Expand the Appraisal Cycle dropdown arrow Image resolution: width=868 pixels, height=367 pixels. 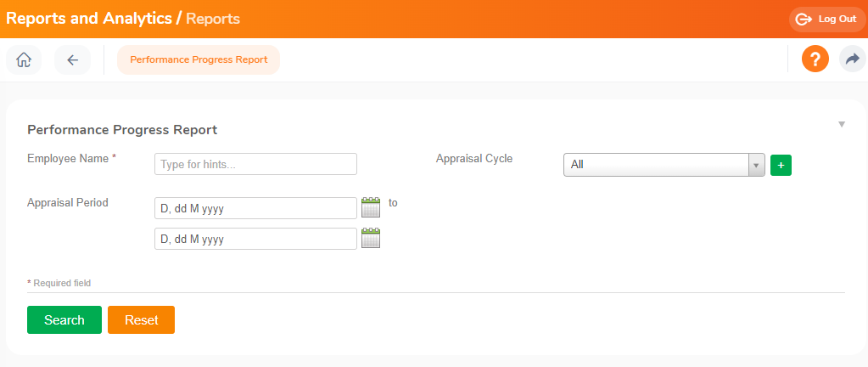(x=756, y=165)
